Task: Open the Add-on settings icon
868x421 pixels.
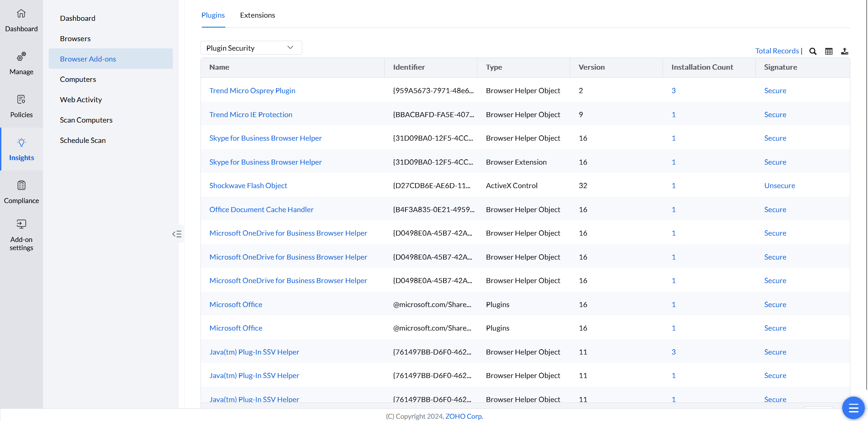Action: coord(21,224)
